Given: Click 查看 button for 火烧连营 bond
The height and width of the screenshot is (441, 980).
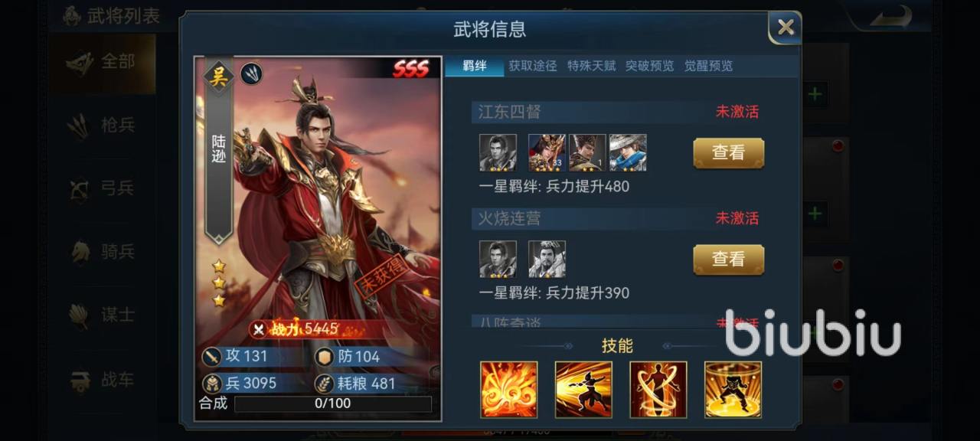Looking at the screenshot, I should (728, 260).
